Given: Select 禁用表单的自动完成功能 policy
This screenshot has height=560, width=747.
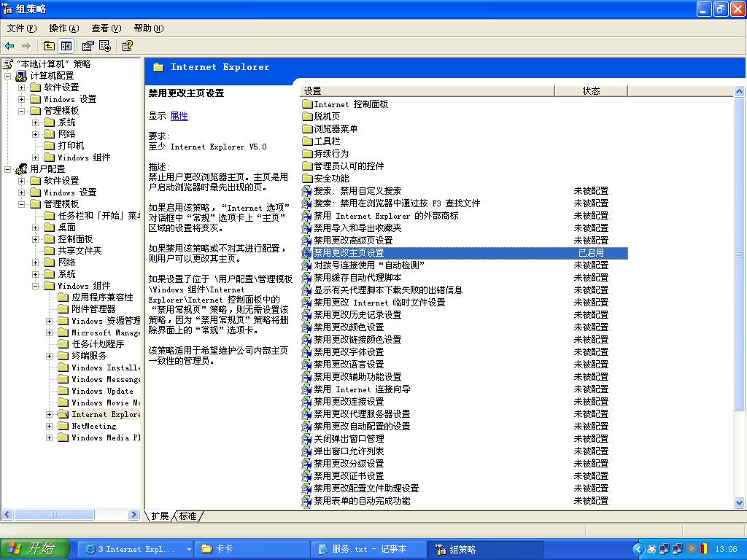Looking at the screenshot, I should point(362,500).
